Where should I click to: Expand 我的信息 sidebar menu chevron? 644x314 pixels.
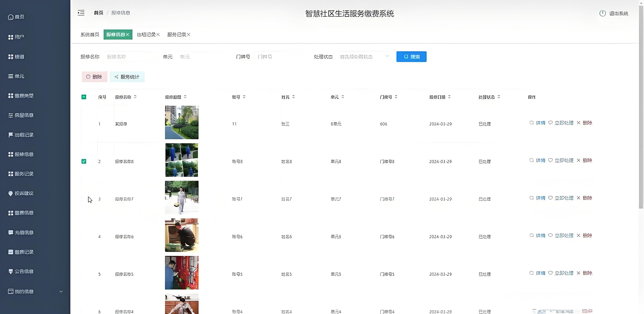pos(61,291)
